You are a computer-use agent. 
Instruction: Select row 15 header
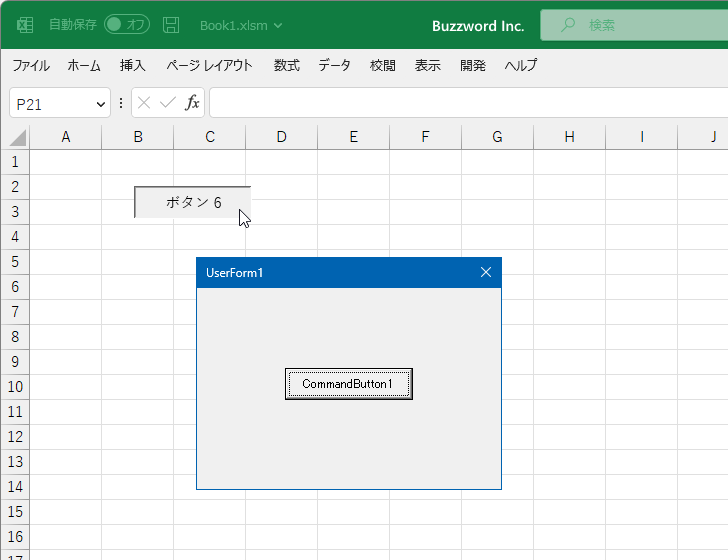[x=15, y=512]
